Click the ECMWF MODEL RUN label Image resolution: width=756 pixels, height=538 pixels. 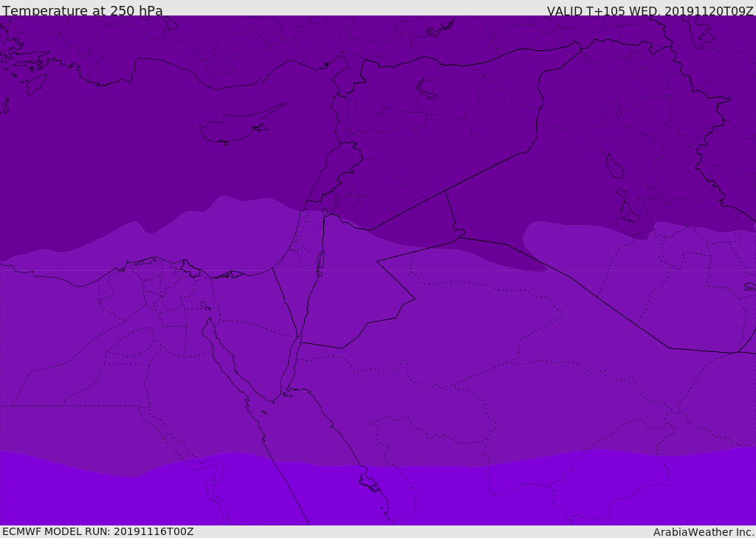[98, 531]
